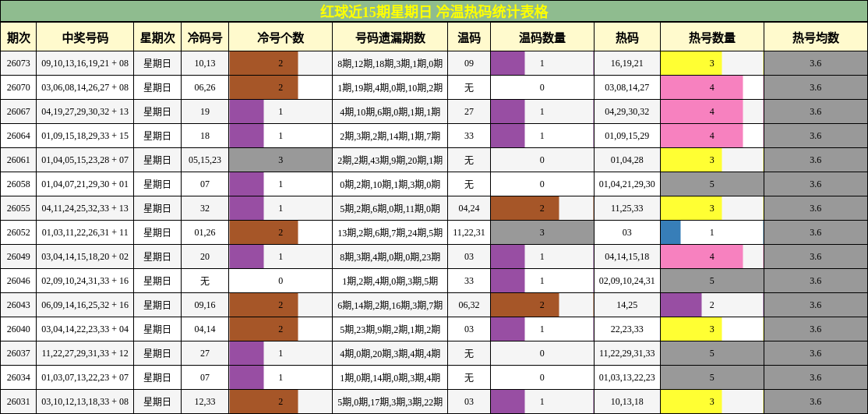Viewport: 868px width, 414px height.
Task: Select period cell 26037
Action: (x=18, y=353)
